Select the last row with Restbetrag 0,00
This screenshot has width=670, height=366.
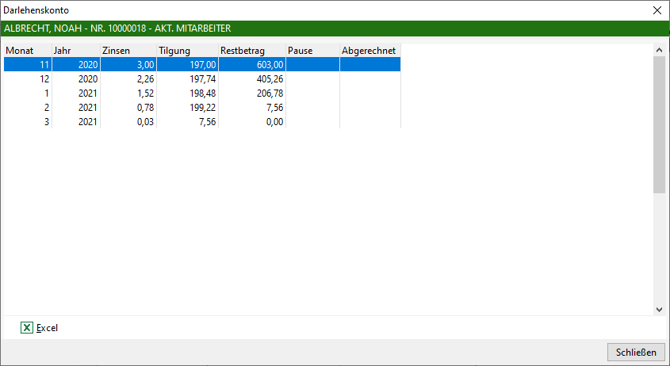point(202,122)
